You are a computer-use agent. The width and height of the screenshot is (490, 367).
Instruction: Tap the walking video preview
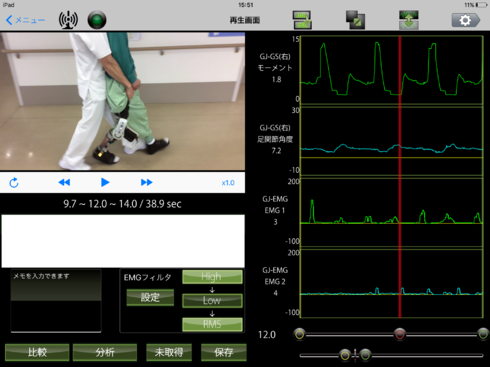coord(122,101)
